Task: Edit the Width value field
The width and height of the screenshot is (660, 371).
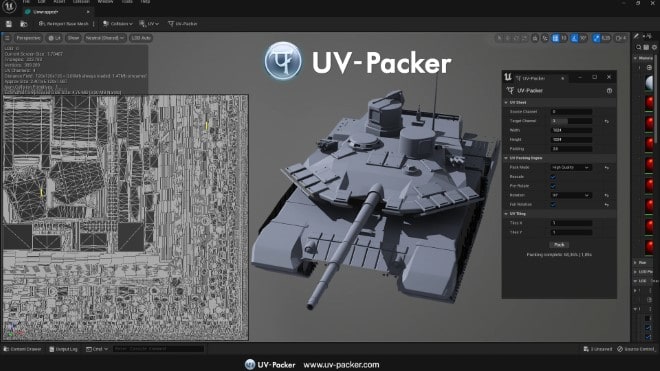Action: pos(572,130)
